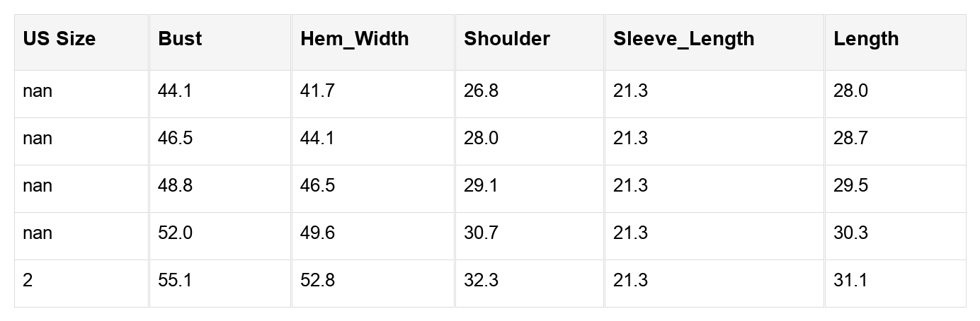Select Hem_Width value 49.6
Image resolution: width=980 pixels, height=321 pixels.
(x=317, y=233)
